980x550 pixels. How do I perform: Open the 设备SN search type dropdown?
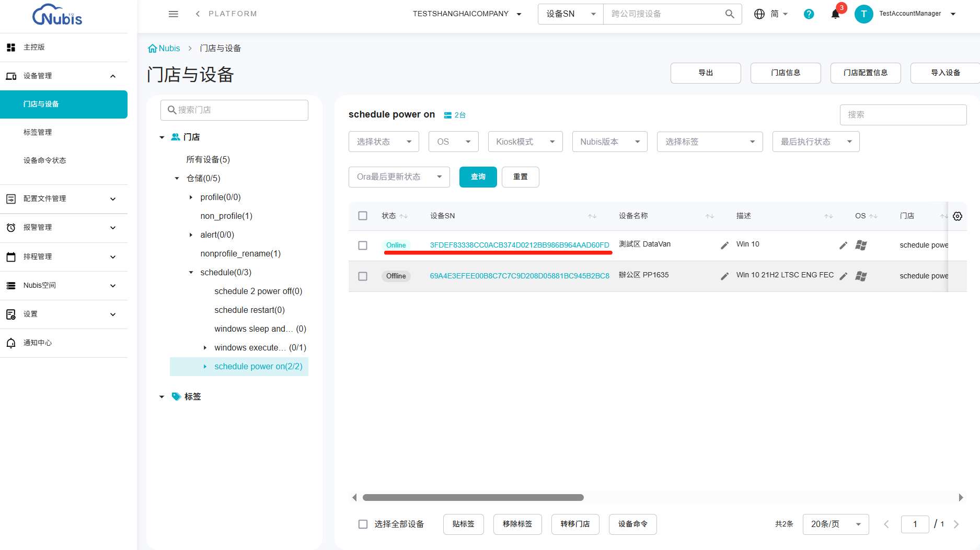[571, 14]
